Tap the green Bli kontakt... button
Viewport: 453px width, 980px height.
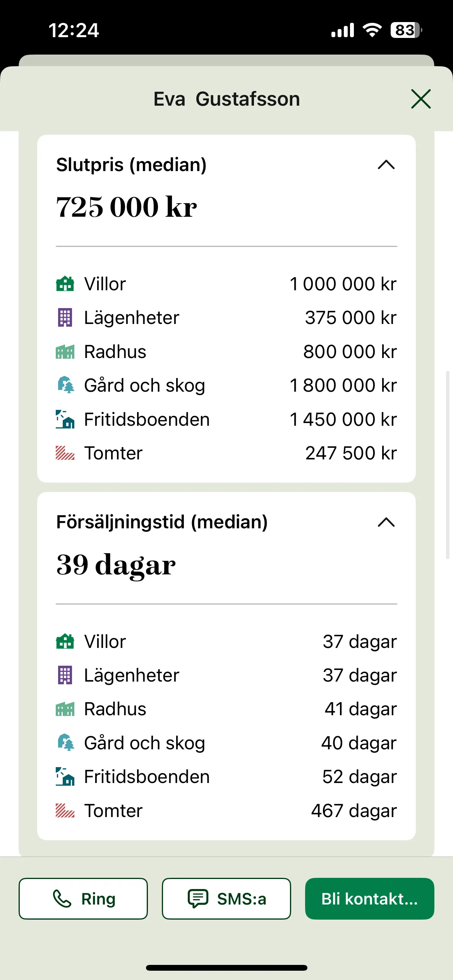click(370, 898)
